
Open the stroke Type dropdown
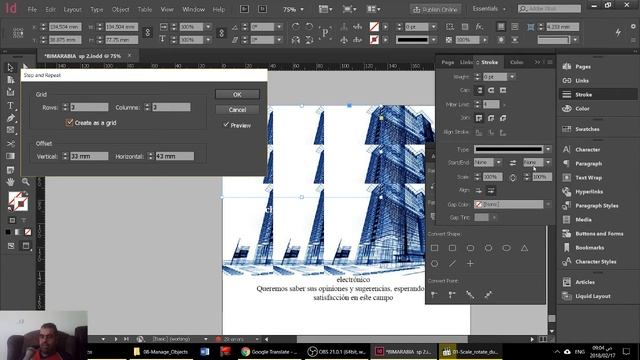[548, 149]
